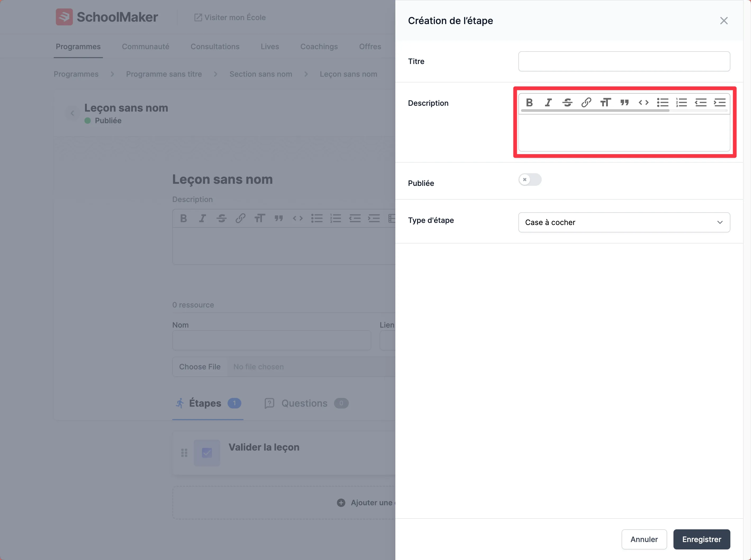Viewport: 751px width, 560px height.
Task: Open the Consultations tab
Action: pyautogui.click(x=215, y=47)
